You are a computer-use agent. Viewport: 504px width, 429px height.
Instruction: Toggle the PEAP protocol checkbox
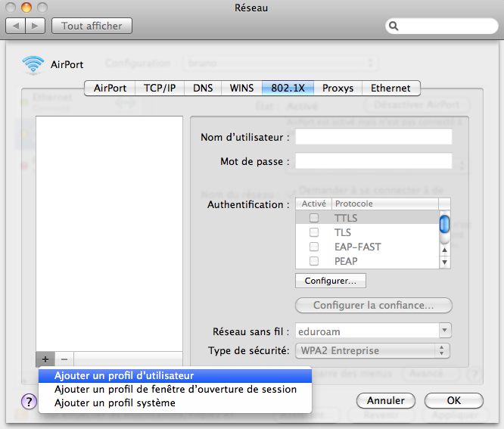click(x=313, y=261)
